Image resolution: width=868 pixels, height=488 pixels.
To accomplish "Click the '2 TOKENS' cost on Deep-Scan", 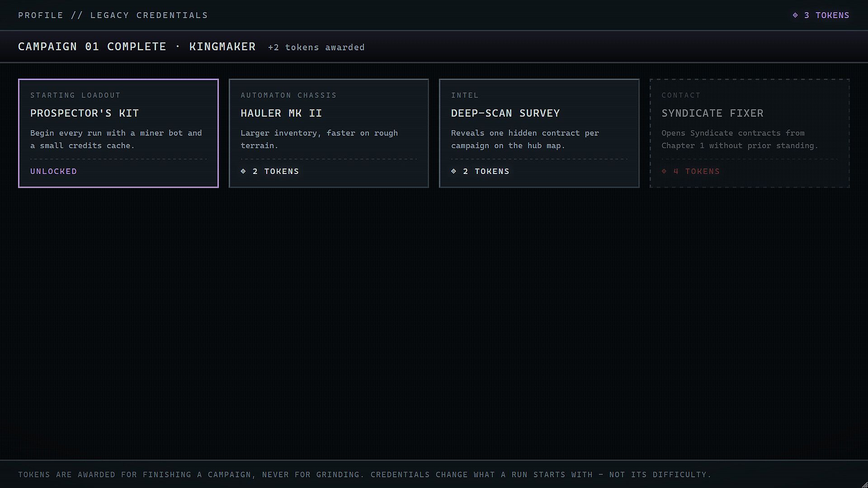I will tap(486, 171).
